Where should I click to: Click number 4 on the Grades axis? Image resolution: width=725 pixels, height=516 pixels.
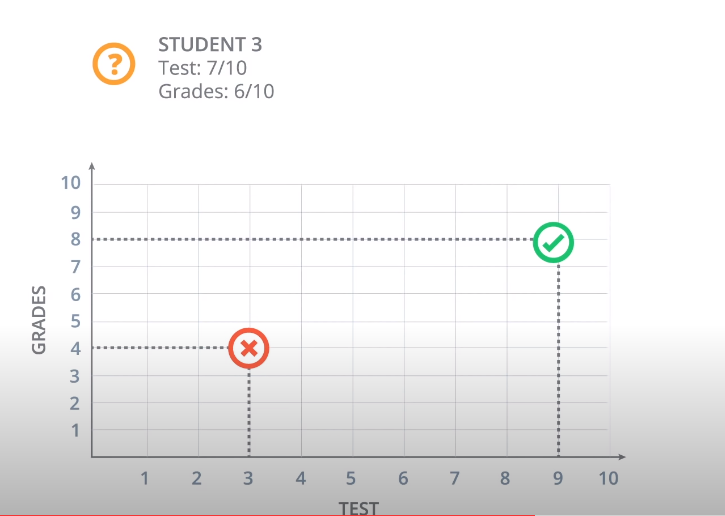click(x=73, y=348)
